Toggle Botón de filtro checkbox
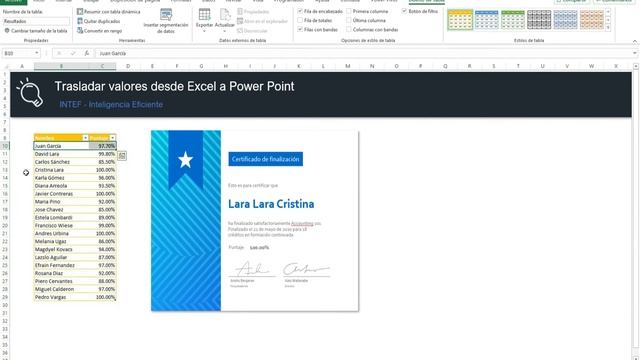Viewport: 640px width, 360px height. (404, 11)
